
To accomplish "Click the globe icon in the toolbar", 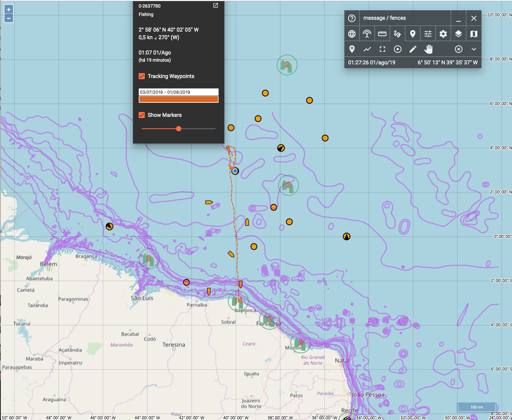I will coord(352,34).
